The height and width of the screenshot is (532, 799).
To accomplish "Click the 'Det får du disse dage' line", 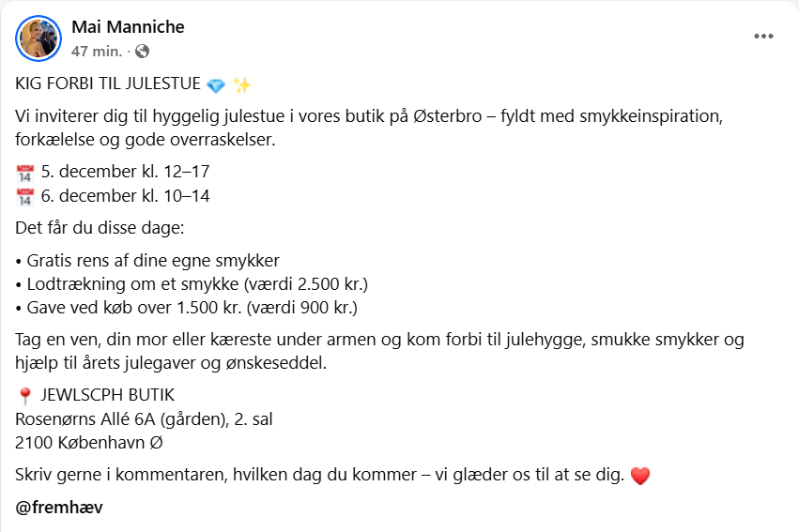I will coord(100,228).
